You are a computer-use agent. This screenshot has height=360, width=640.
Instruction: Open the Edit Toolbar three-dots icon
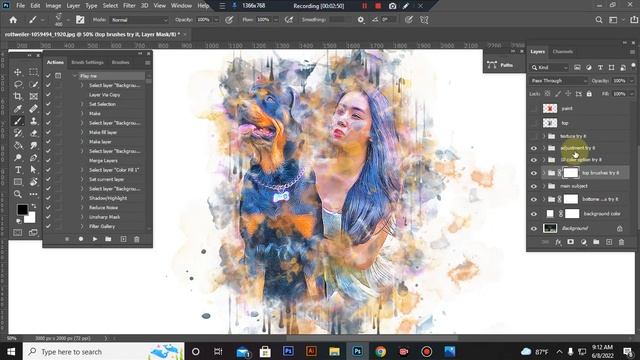point(33,194)
